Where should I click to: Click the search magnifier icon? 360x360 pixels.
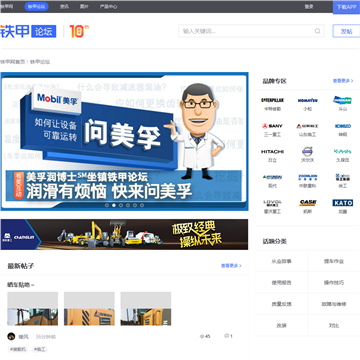tap(317, 31)
